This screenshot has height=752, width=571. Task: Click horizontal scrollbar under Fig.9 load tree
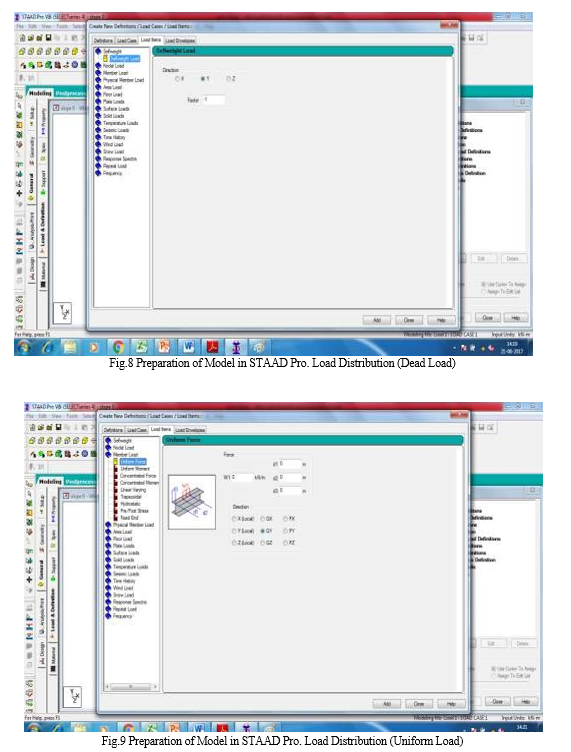pyautogui.click(x=131, y=687)
